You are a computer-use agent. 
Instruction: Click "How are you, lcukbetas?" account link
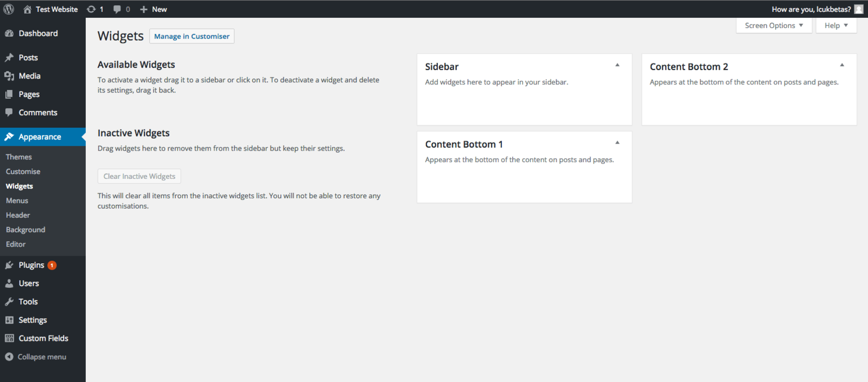coord(811,9)
